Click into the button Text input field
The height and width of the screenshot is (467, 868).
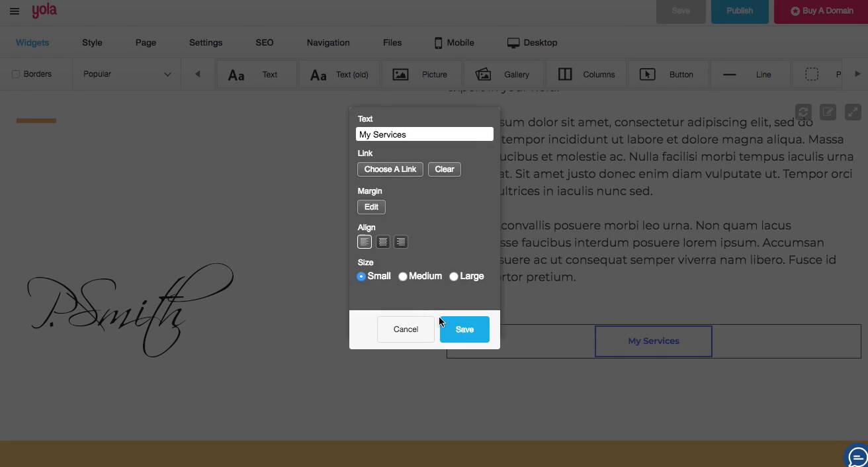(x=425, y=134)
